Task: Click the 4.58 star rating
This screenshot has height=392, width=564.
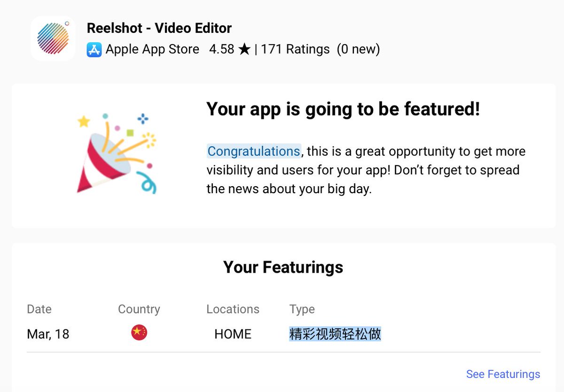Action: point(230,49)
